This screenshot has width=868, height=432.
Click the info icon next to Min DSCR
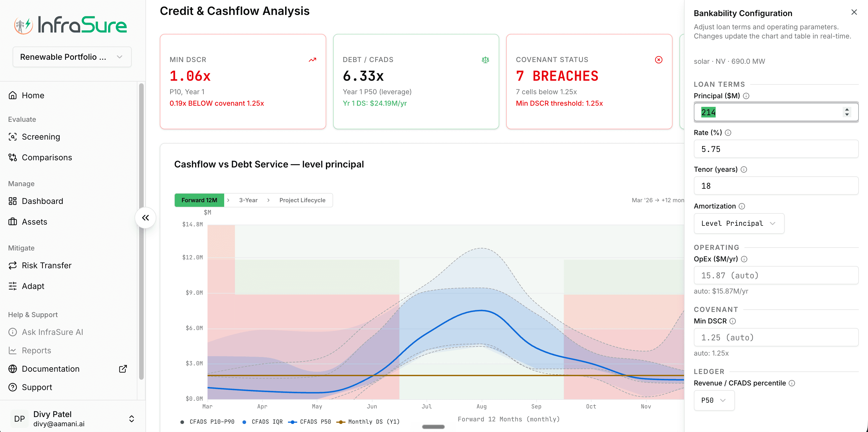click(733, 321)
